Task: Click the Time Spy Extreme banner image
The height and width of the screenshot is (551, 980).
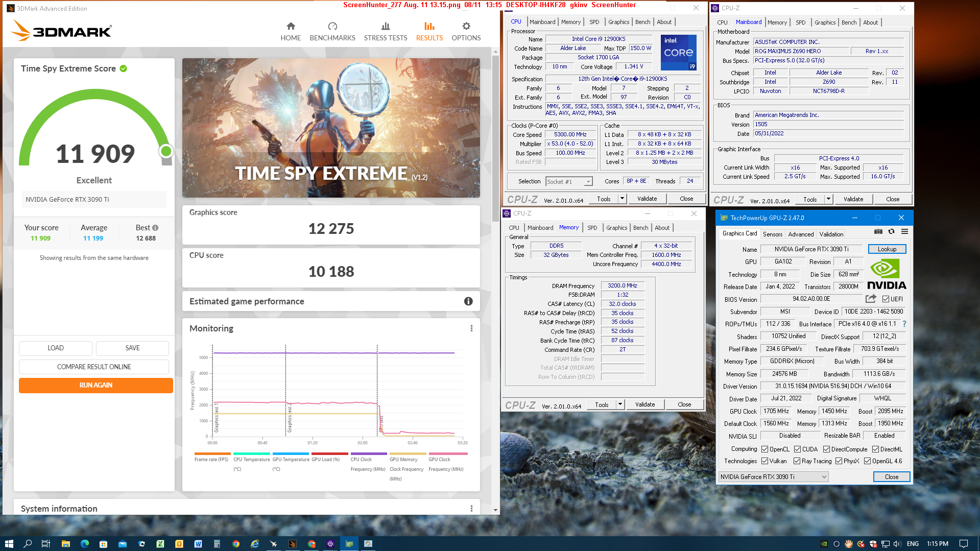Action: 331,128
